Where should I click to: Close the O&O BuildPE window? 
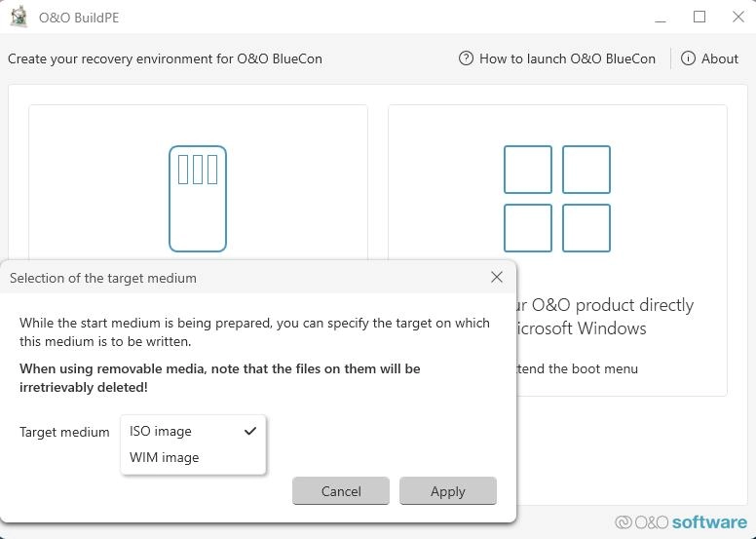738,18
